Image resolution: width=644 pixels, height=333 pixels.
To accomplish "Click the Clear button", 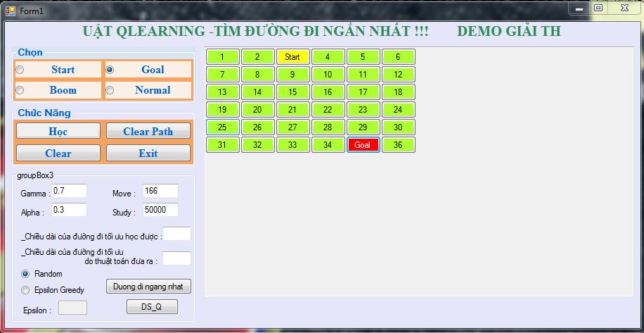I will coord(58,153).
